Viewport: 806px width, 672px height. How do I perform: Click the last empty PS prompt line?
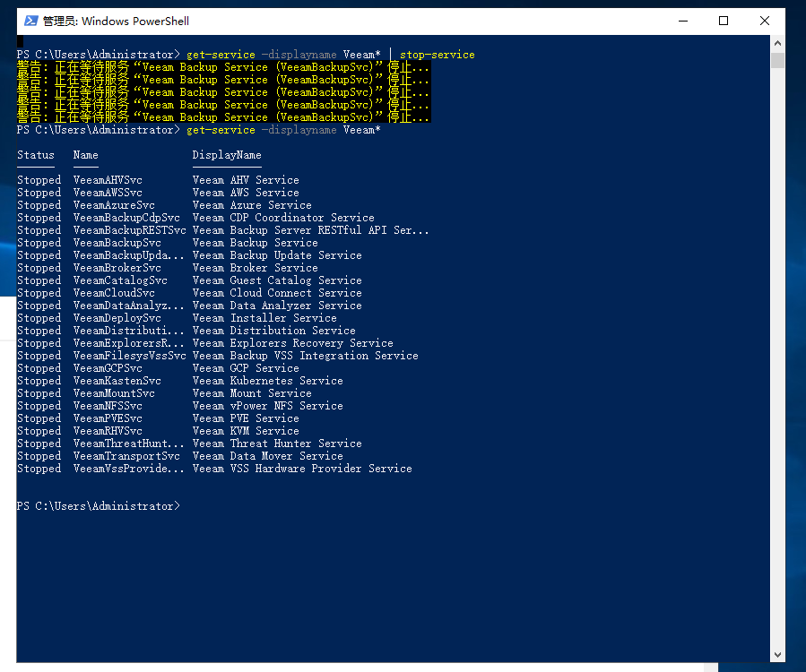(99, 506)
